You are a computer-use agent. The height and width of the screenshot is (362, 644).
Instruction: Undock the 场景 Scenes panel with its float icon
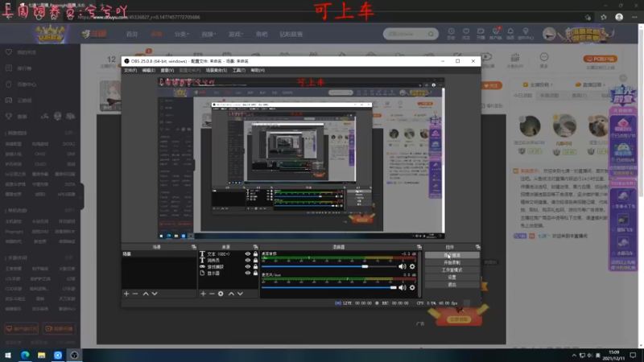click(x=194, y=247)
